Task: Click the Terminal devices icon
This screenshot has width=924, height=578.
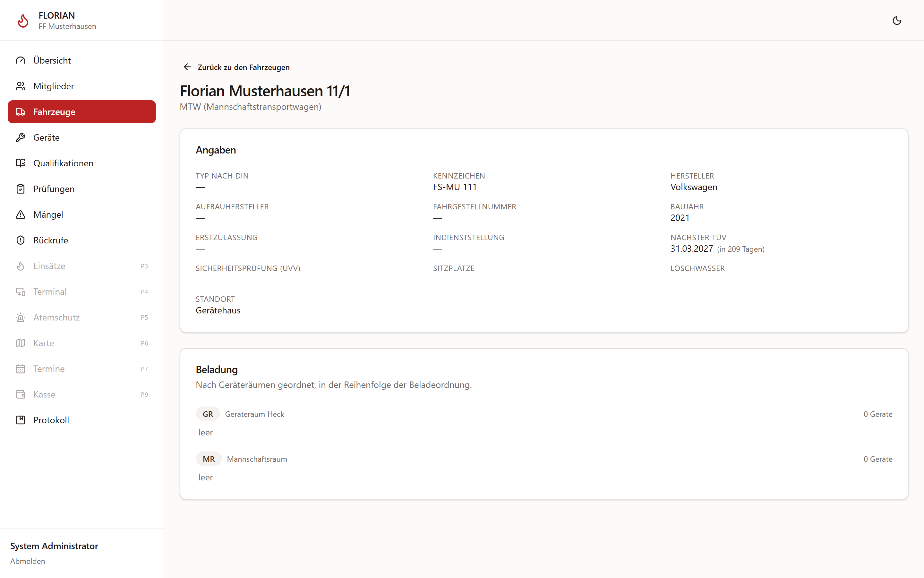Action: pos(21,292)
